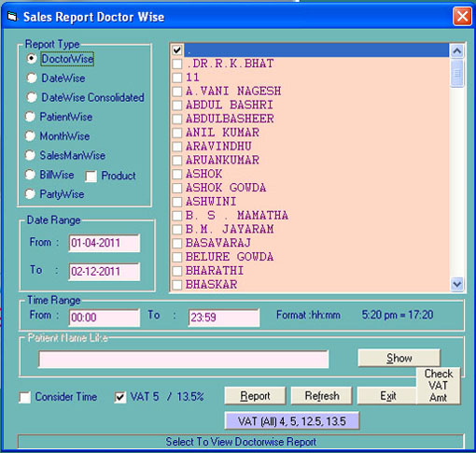Click the Time Range From field
Image resolution: width=476 pixels, height=453 pixels.
coord(105,318)
